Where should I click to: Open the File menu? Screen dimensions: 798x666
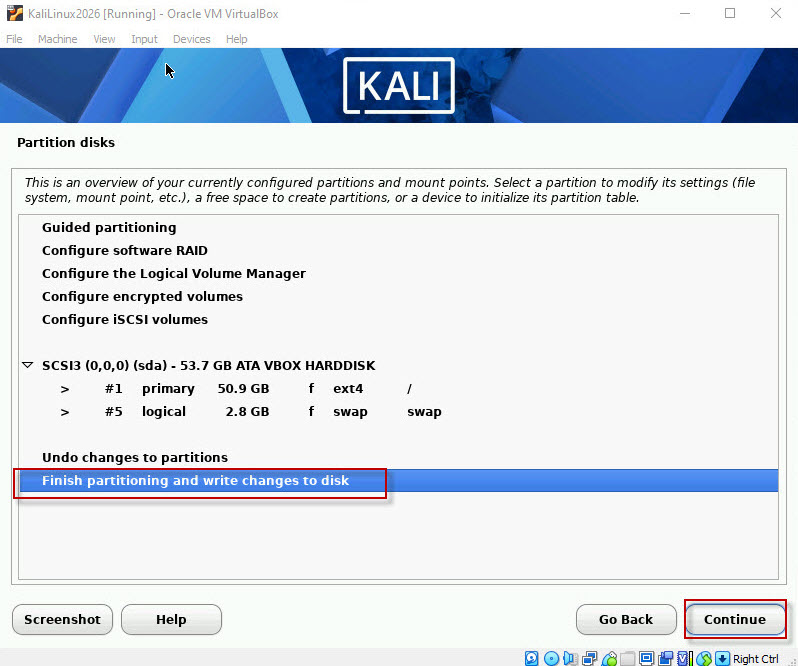click(14, 39)
